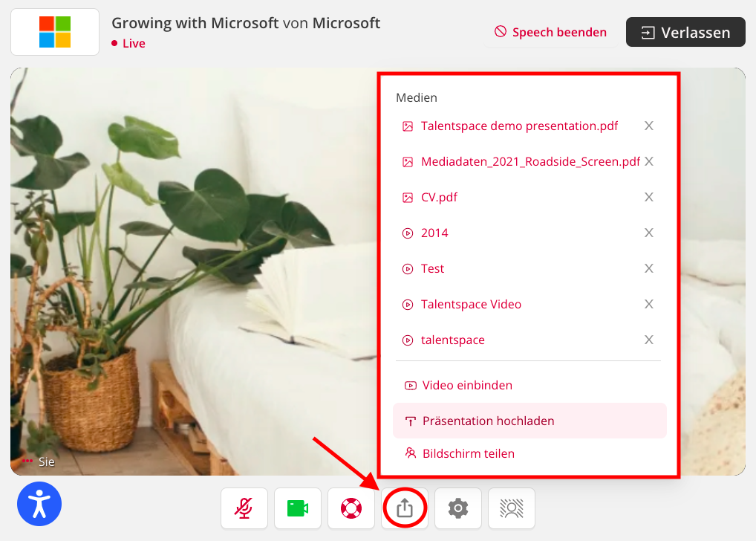Open the gear settings icon
The image size is (756, 541).
tap(458, 508)
